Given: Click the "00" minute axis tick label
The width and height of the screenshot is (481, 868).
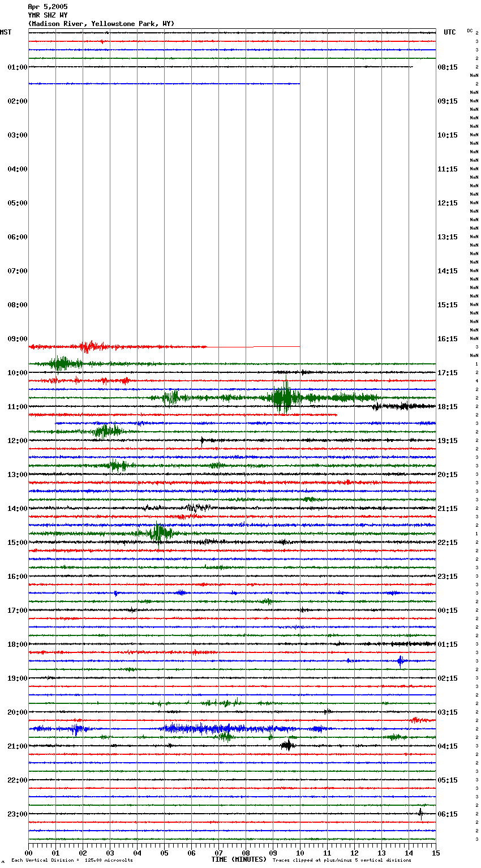Looking at the screenshot, I should pyautogui.click(x=28, y=853).
